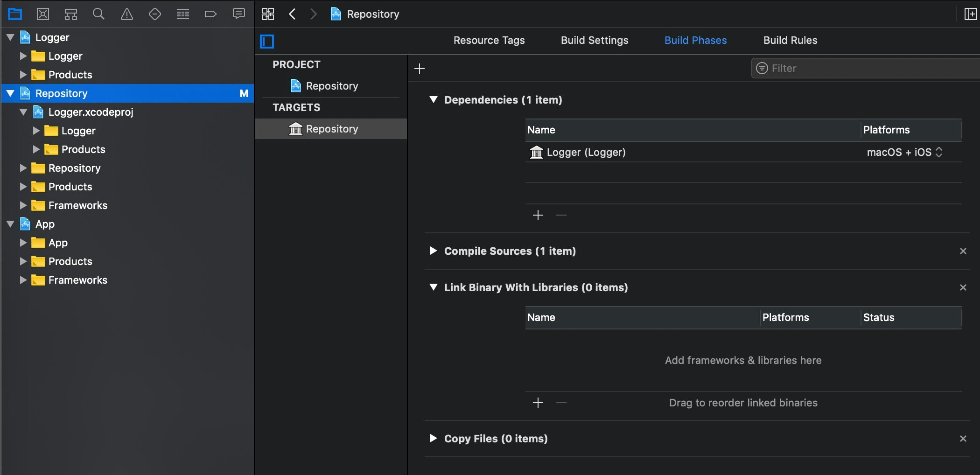The image size is (980, 475).
Task: Go back in editor history
Action: [x=292, y=14]
